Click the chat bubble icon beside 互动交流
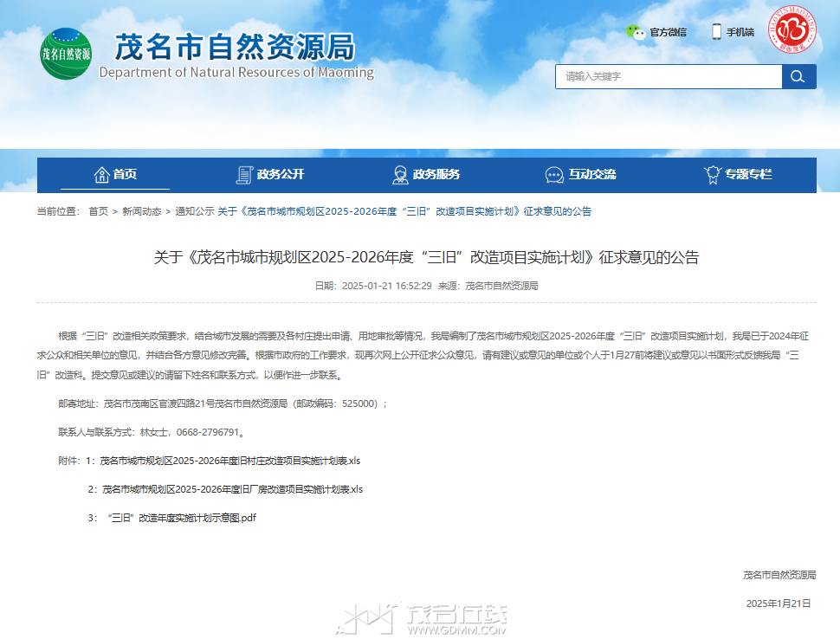 pyautogui.click(x=554, y=175)
